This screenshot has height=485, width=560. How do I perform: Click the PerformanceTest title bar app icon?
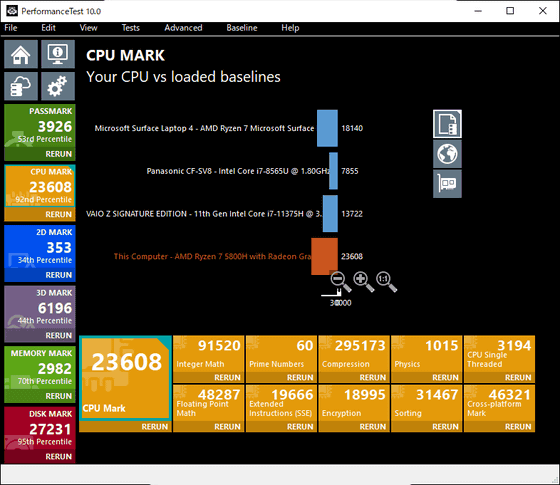point(12,11)
